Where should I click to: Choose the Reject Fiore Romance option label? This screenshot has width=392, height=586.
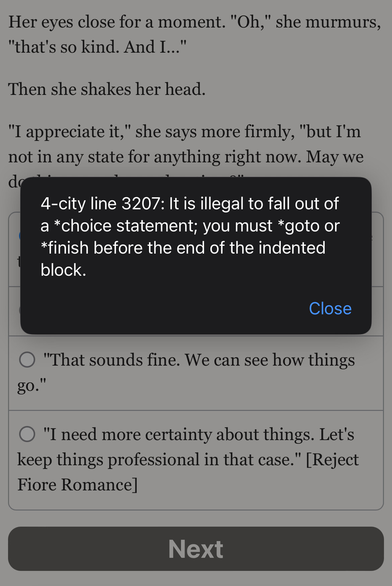coord(332,460)
